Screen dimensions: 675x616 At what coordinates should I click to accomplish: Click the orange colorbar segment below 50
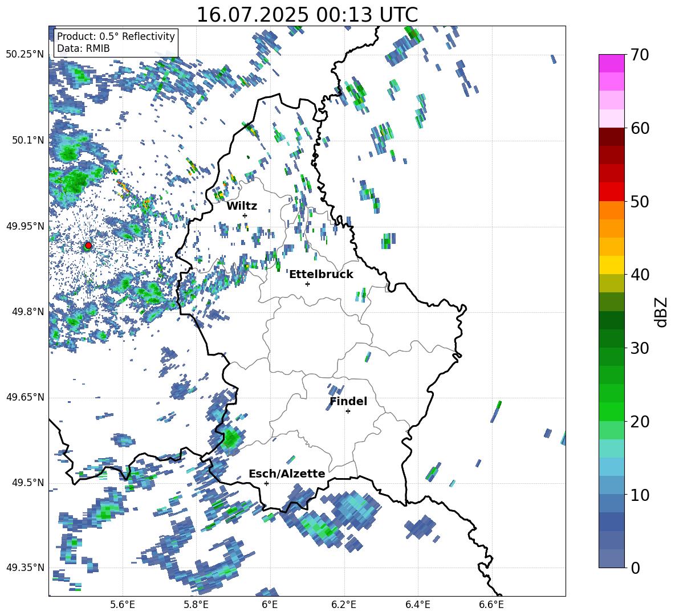[611, 210]
